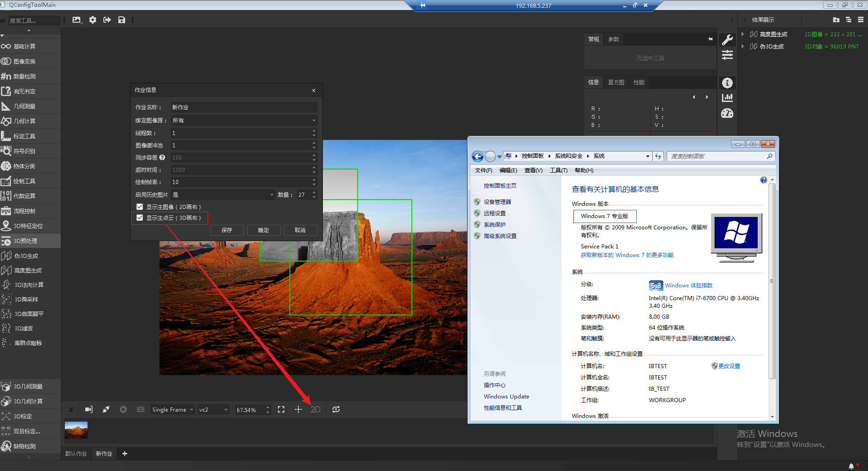
Task: Click the export arrow icon in toolbar
Action: [107, 20]
